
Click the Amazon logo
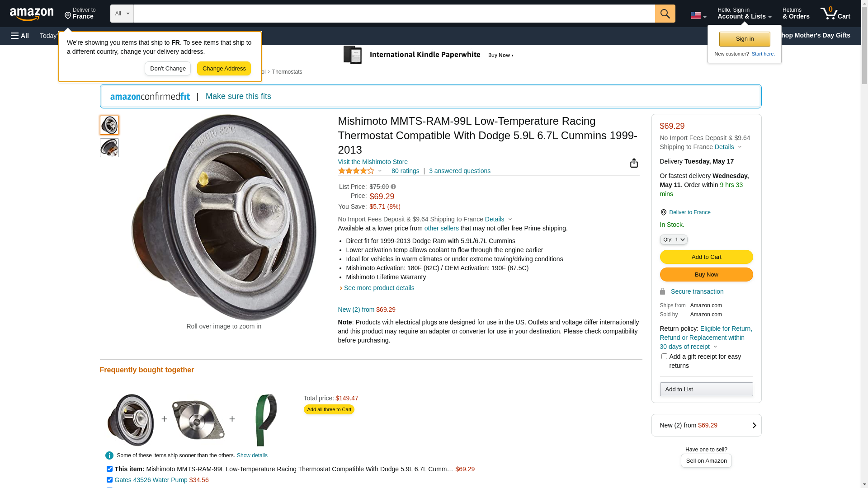[32, 14]
